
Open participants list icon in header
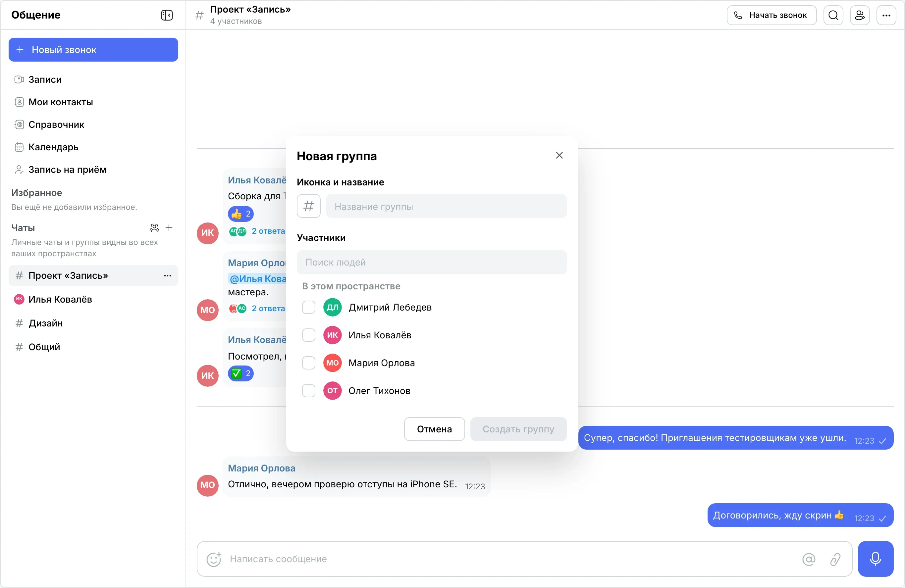click(860, 15)
